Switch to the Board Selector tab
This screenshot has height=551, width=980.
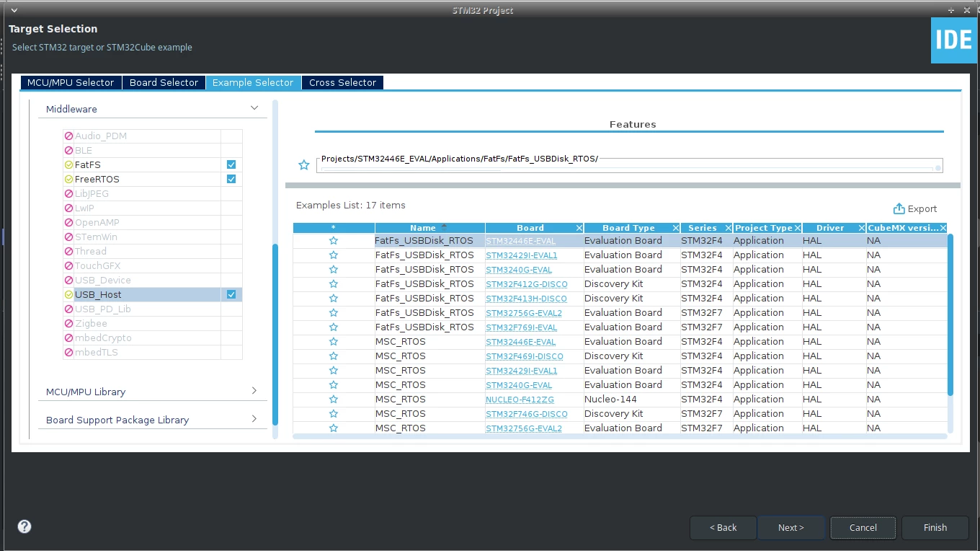[164, 83]
